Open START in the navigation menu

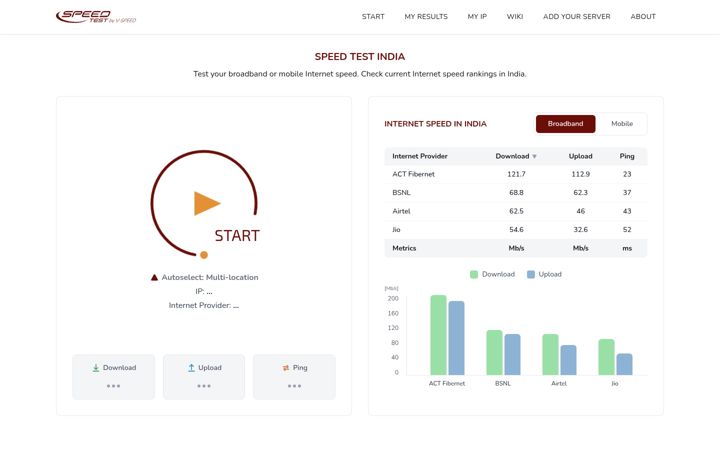[373, 17]
